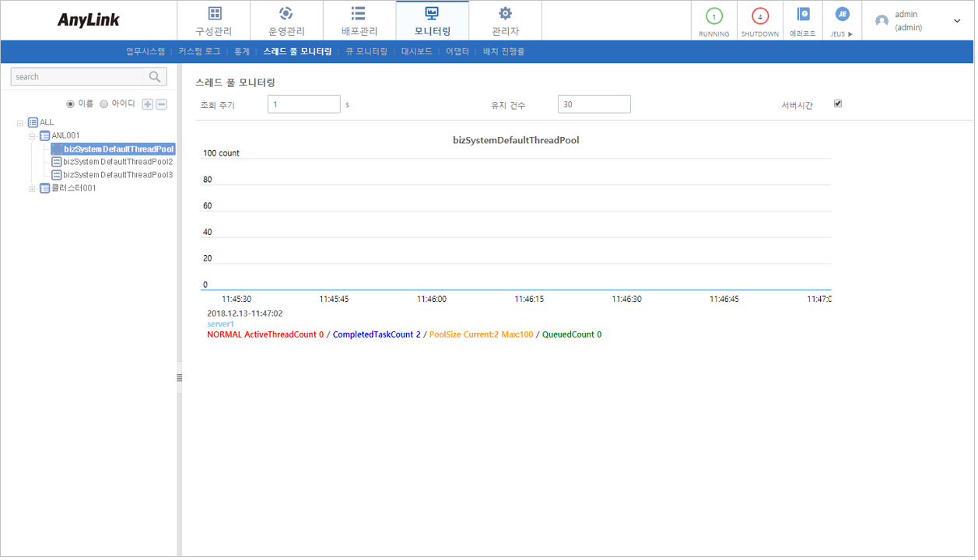Click the JEUS icon
This screenshot has width=978, height=560.
click(842, 14)
